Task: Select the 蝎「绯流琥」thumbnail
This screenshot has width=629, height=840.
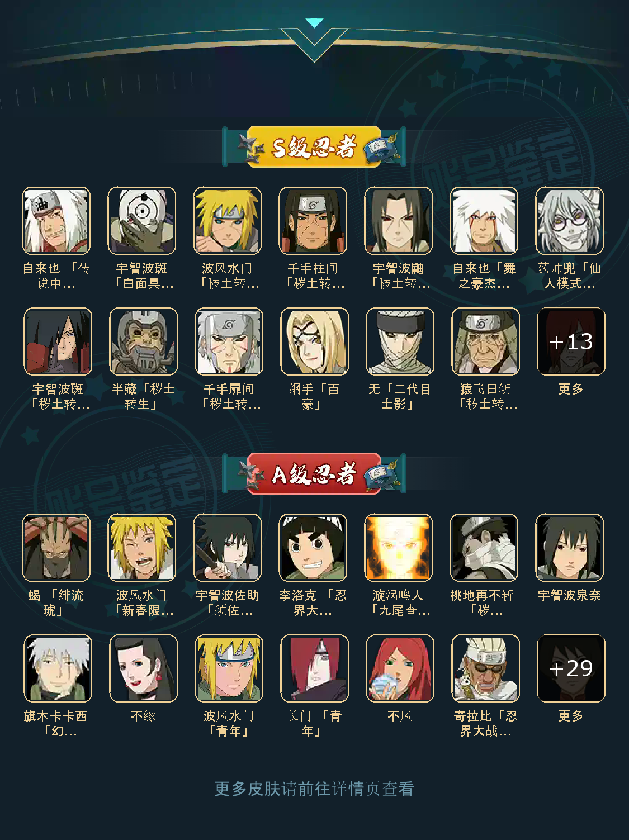Action: pyautogui.click(x=56, y=548)
